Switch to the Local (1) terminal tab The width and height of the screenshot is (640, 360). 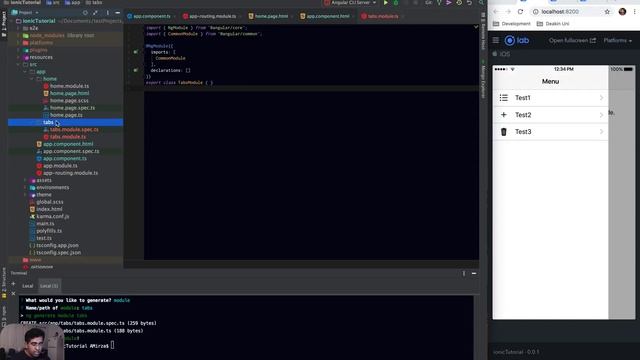coord(49,286)
